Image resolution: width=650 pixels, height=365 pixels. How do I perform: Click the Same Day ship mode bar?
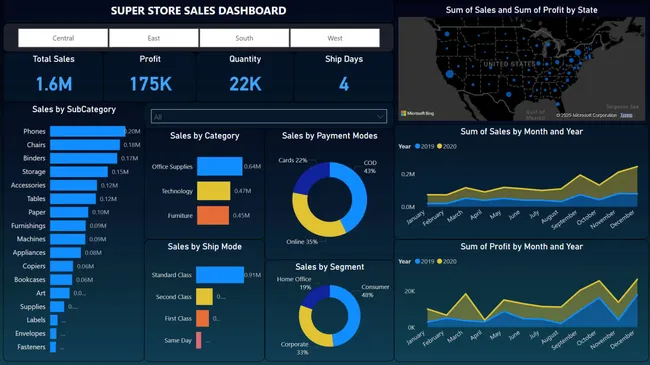point(199,340)
